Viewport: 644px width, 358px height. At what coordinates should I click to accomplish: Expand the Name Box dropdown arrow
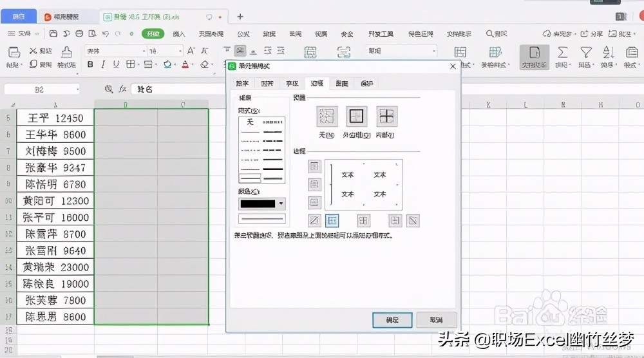click(77, 89)
